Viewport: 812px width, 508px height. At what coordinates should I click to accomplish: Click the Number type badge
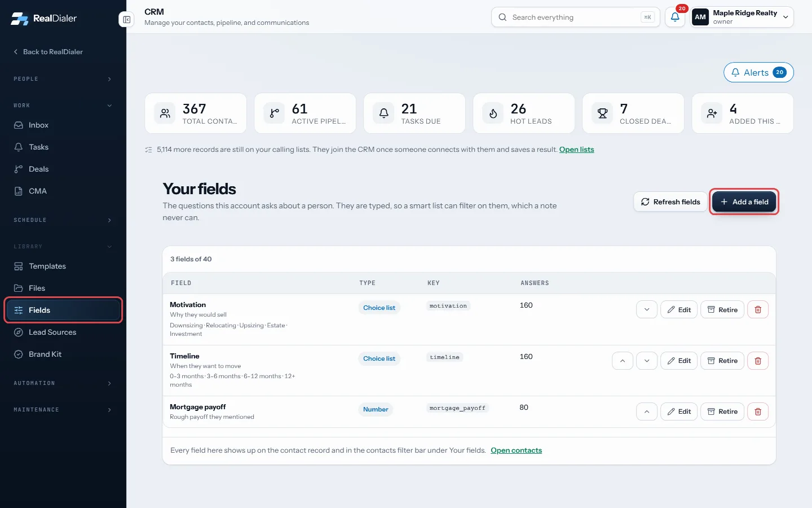[x=376, y=410]
